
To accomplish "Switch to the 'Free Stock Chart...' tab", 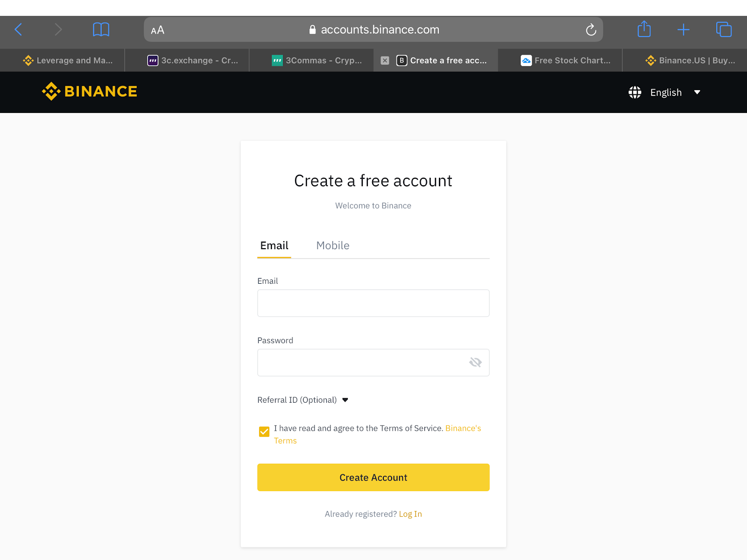I will click(560, 60).
